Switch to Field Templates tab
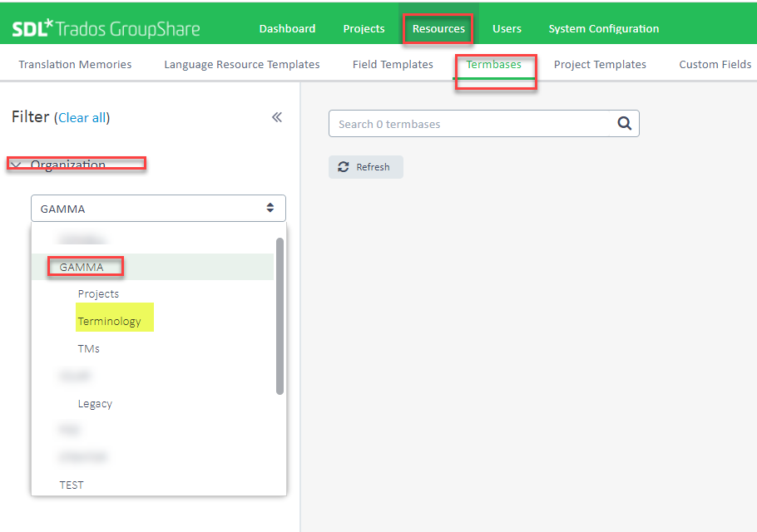This screenshot has height=532, width=757. click(393, 65)
